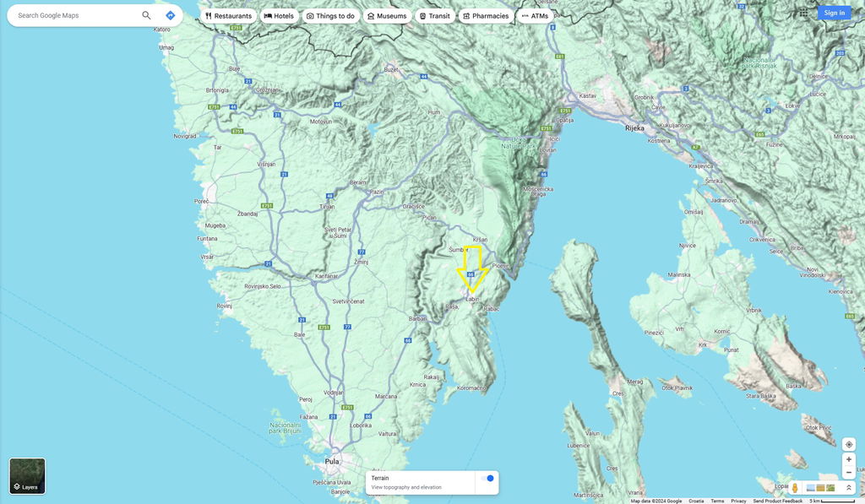Show Things to do nearby

tap(330, 16)
